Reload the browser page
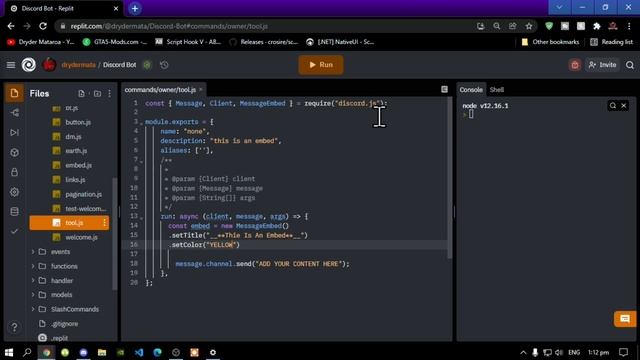 tap(43, 26)
